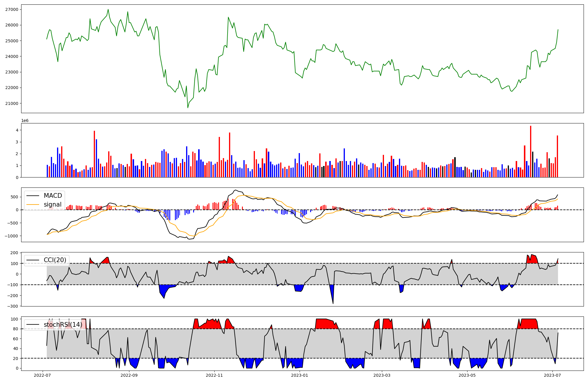
Task: Click the lowest point of the green price line
Action: click(188, 108)
